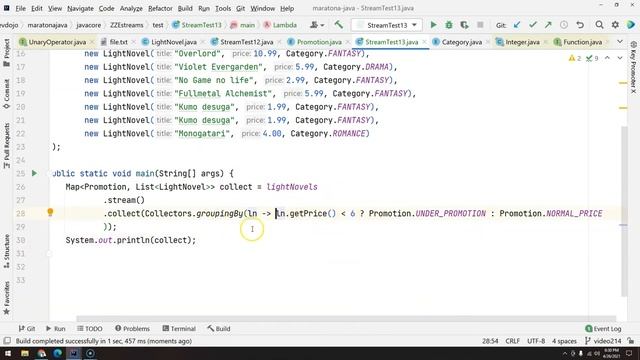Image resolution: width=640 pixels, height=360 pixels.
Task: Close the StreamTest13.java tab
Action: (x=424, y=42)
